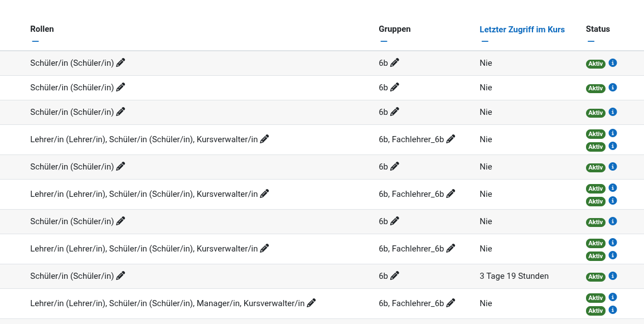The height and width of the screenshot is (324, 644).
Task: Click the Rollen column header
Action: pyautogui.click(x=42, y=29)
